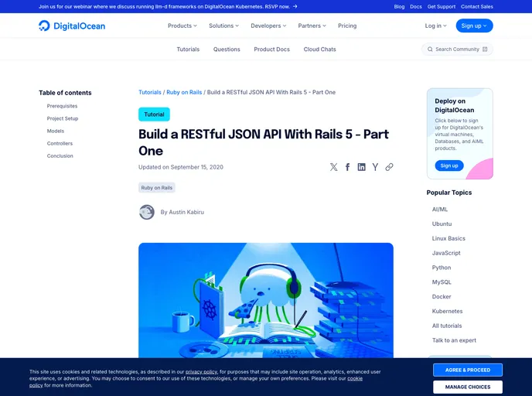Click the article hero illustration

[266, 300]
